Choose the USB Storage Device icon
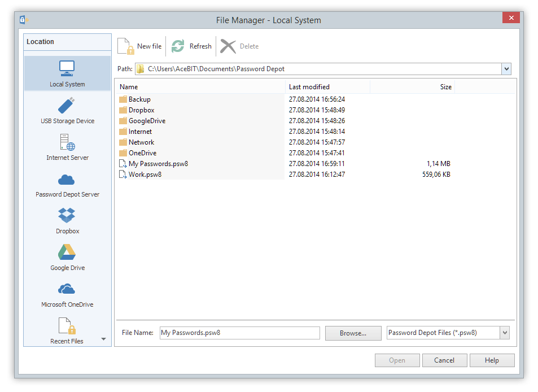The image size is (538, 392). (x=66, y=105)
